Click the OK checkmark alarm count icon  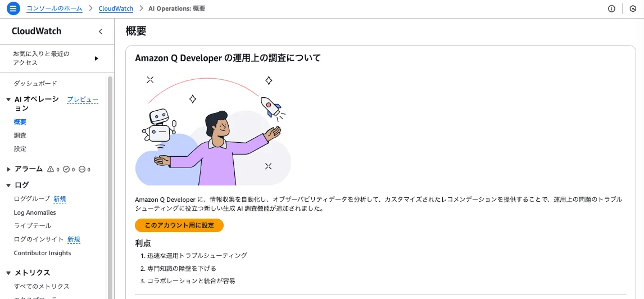(66, 169)
